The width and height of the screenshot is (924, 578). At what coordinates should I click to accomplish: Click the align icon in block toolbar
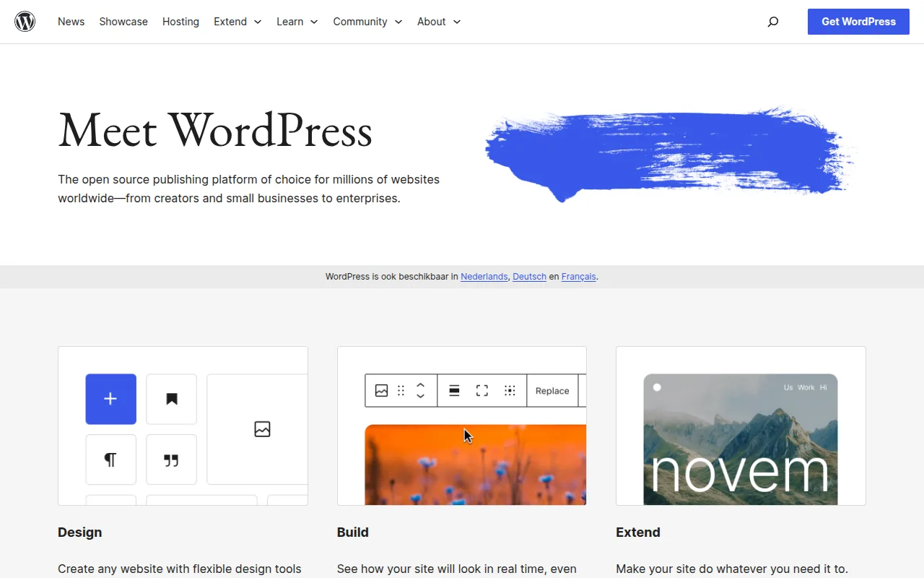point(454,391)
